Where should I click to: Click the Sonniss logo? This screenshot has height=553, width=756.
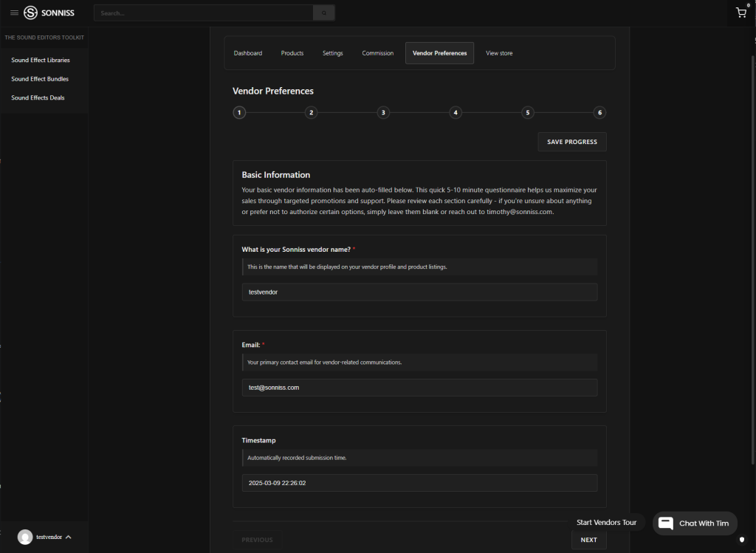point(49,13)
